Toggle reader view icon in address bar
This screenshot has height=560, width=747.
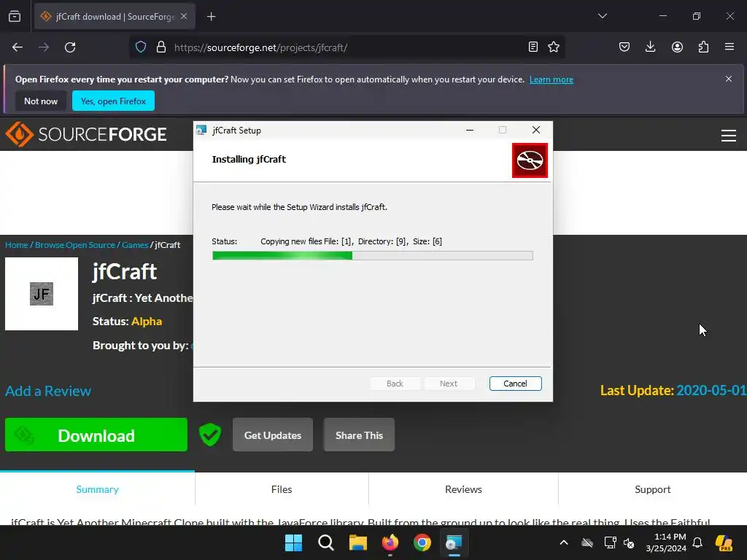[533, 47]
